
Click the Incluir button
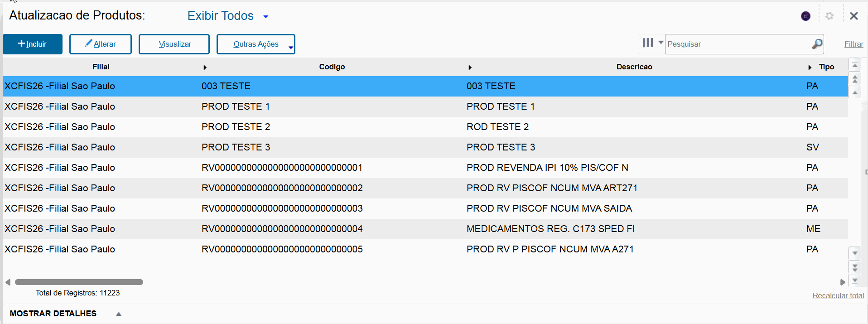point(33,44)
